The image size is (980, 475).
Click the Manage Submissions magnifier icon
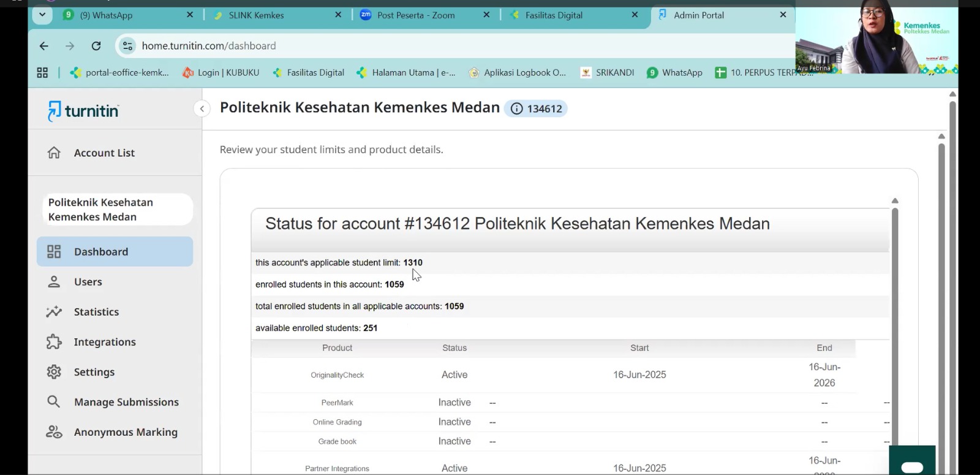point(54,402)
